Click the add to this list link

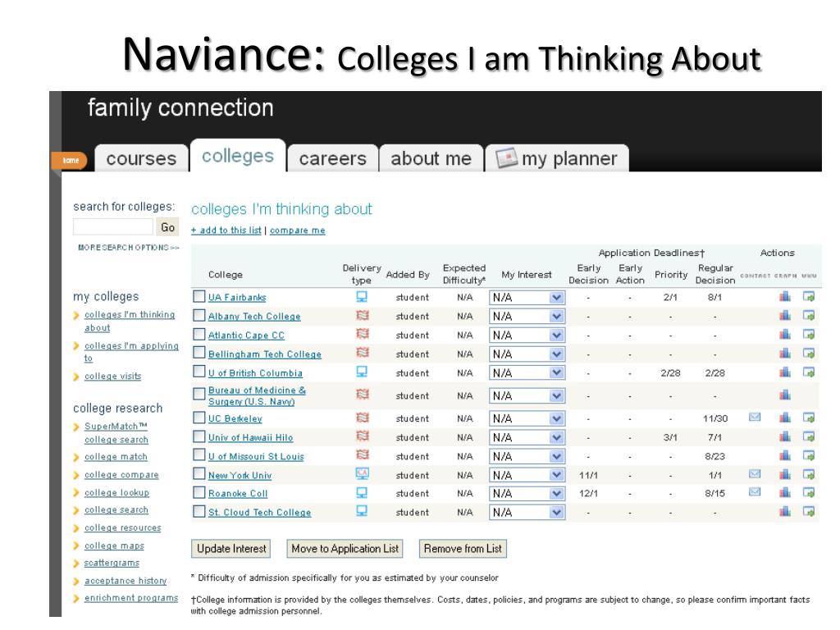(x=226, y=230)
